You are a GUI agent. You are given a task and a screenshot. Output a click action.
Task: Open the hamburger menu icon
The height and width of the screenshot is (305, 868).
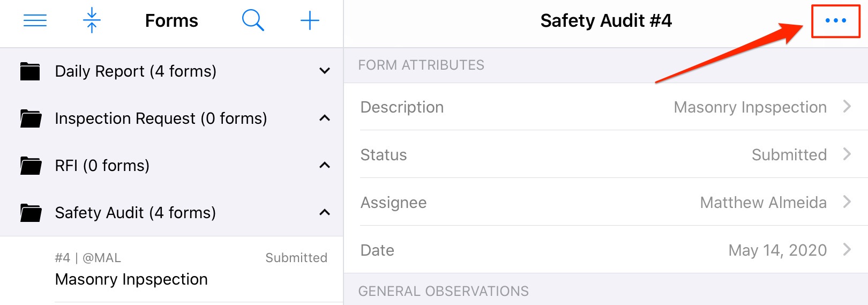(x=35, y=21)
